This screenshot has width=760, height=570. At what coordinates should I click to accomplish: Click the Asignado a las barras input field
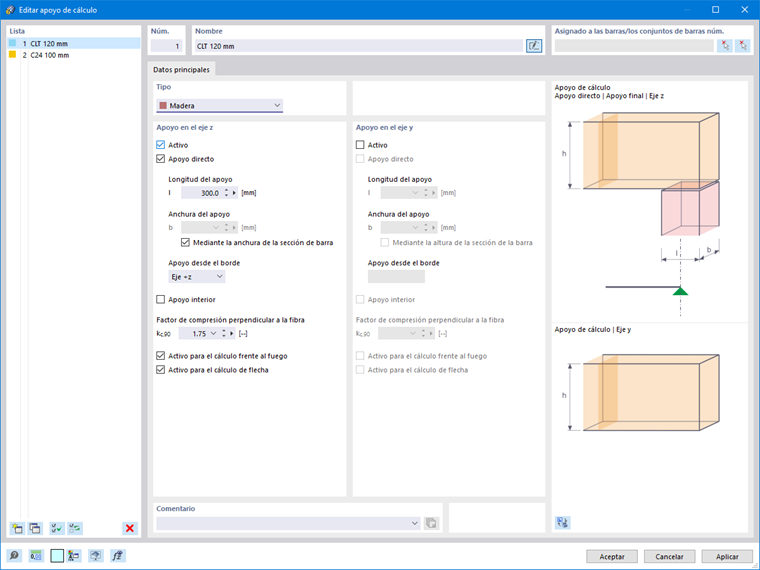click(634, 46)
